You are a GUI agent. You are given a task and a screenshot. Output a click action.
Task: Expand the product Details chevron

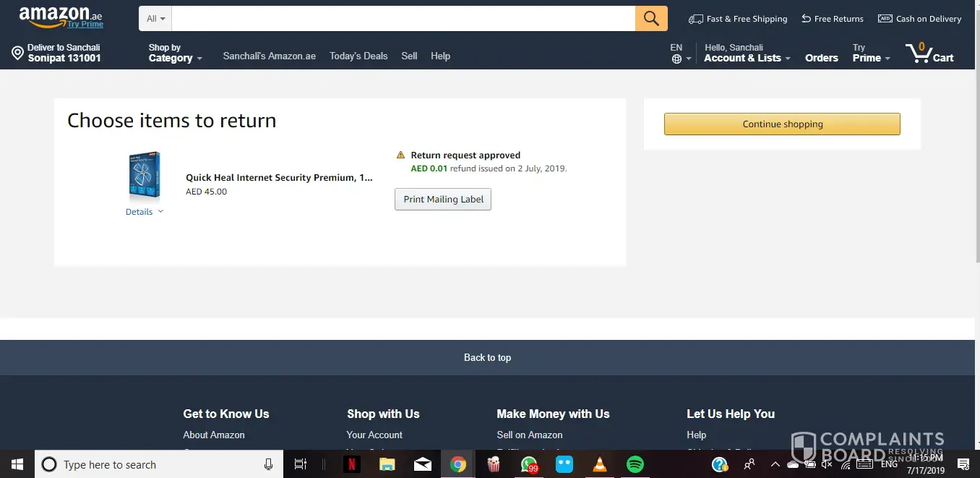(160, 212)
